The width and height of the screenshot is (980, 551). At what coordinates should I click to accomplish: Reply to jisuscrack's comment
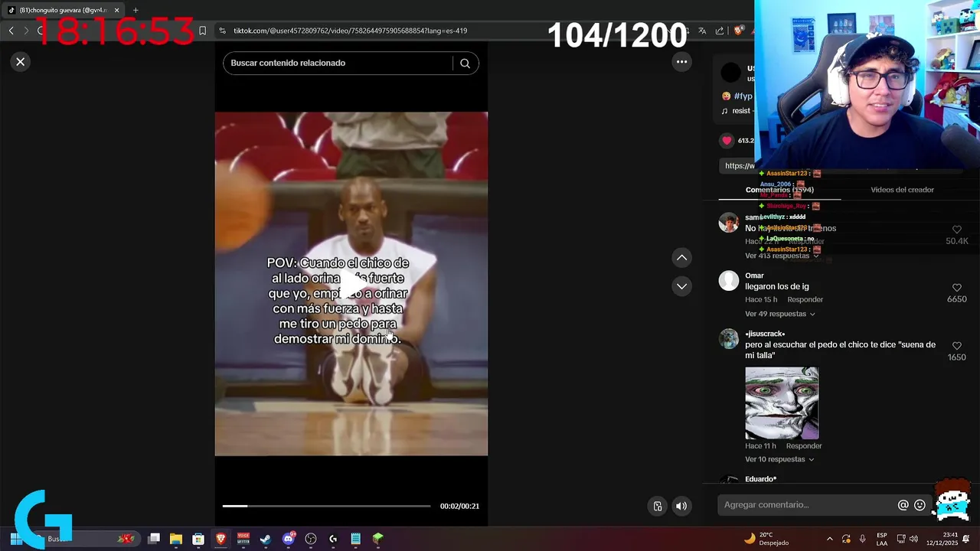pos(804,446)
